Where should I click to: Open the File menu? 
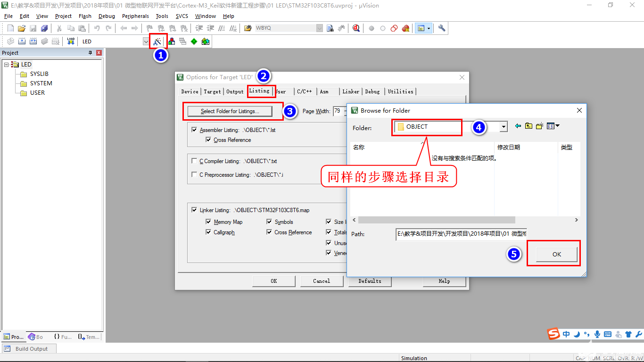point(8,16)
